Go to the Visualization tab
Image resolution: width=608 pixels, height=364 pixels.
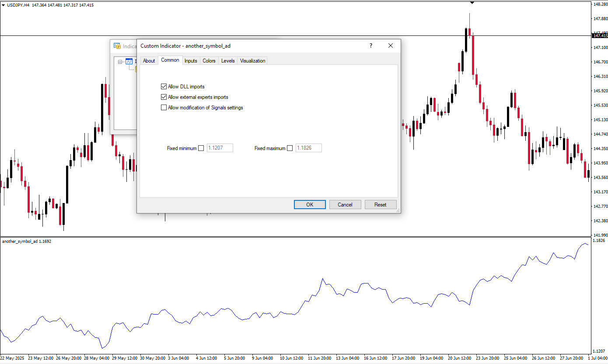(x=252, y=61)
